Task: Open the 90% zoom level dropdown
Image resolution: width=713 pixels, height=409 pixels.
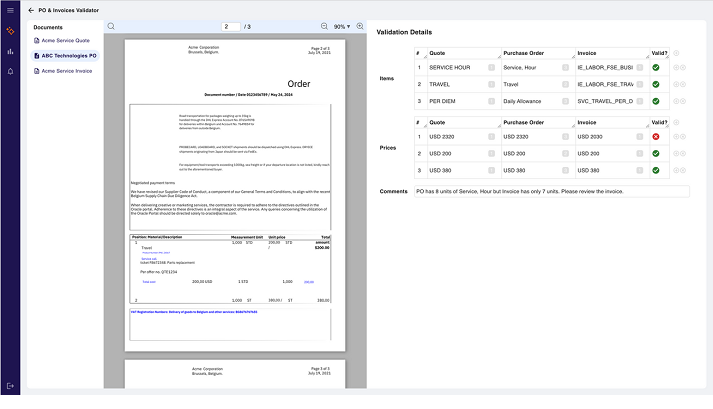Action: [341, 26]
